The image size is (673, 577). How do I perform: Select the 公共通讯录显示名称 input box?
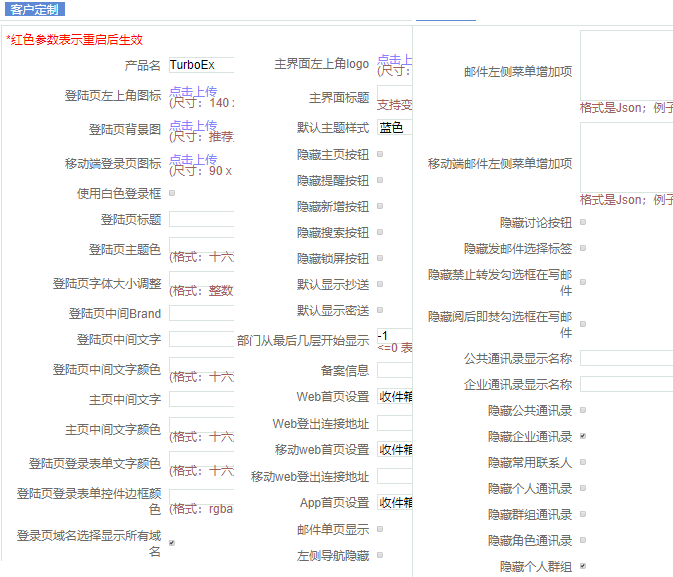click(626, 358)
